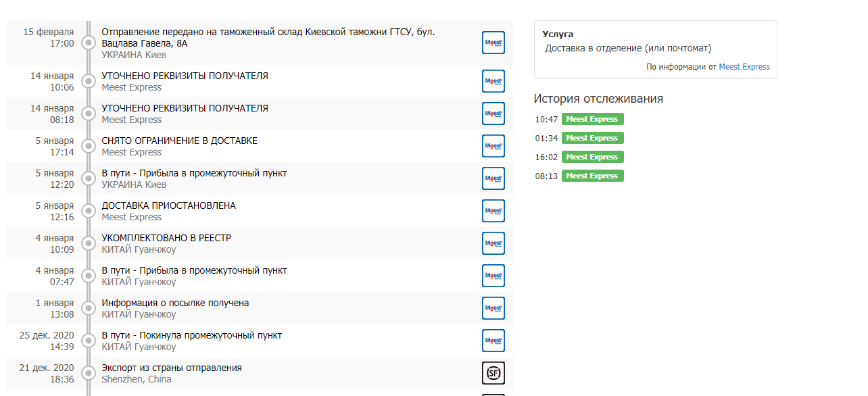Click 'ДОСТАВКА ПРИОСТАНОВЛЕНА' status text
Image resolution: width=868 pixels, height=396 pixels.
point(168,205)
